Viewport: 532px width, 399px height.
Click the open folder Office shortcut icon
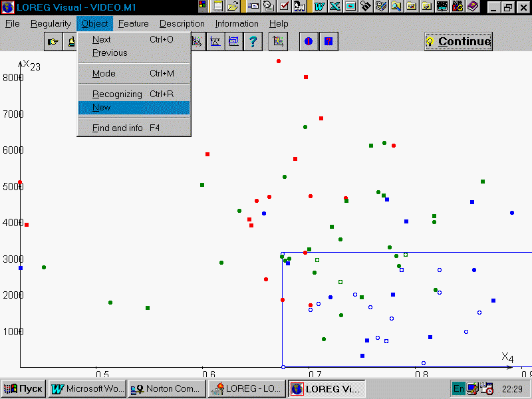(233, 7)
